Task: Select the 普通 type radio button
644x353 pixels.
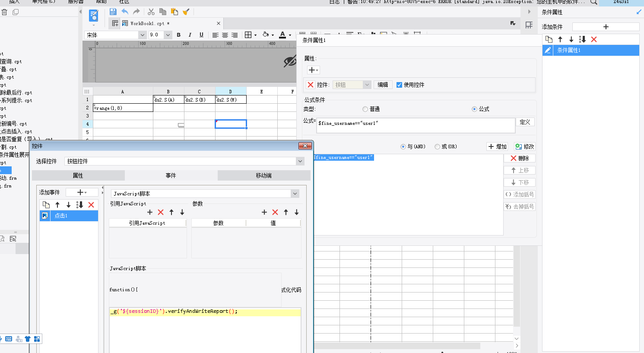Action: (x=365, y=109)
